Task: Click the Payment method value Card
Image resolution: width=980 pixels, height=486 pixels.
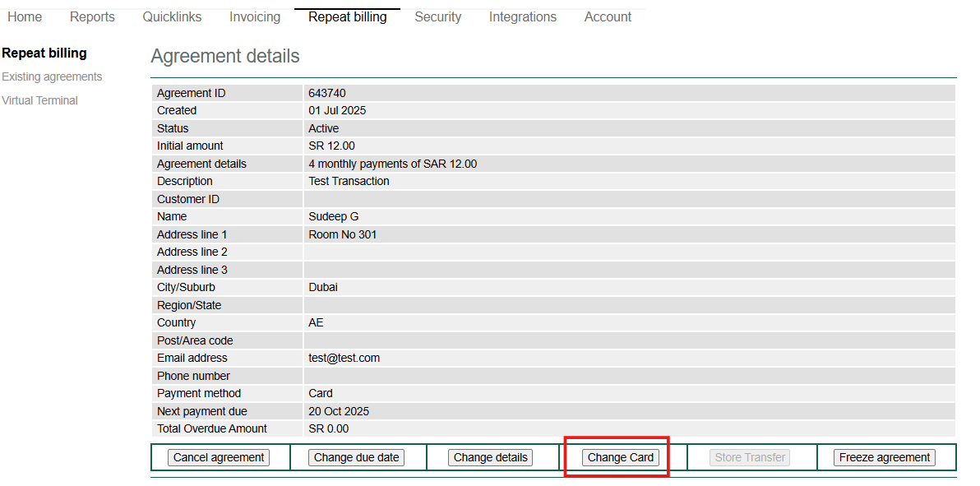Action: [321, 393]
